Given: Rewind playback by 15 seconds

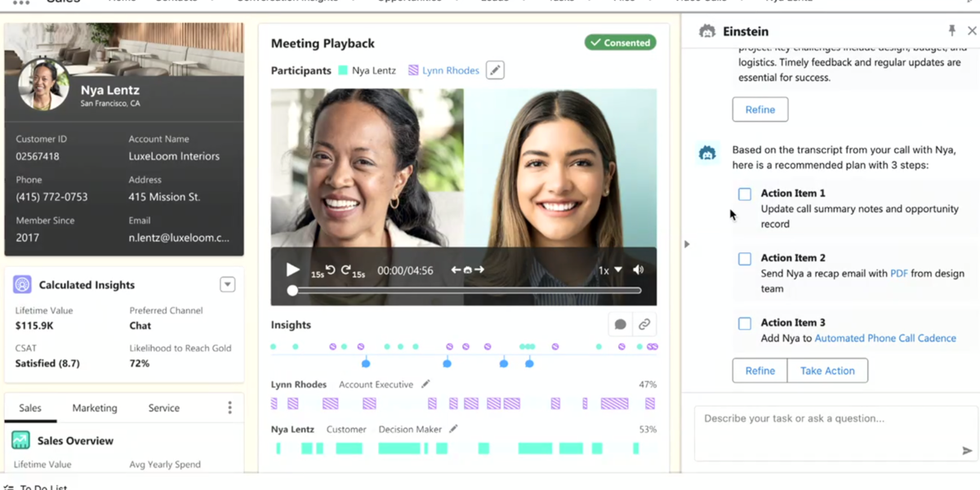Looking at the screenshot, I should click(x=330, y=270).
